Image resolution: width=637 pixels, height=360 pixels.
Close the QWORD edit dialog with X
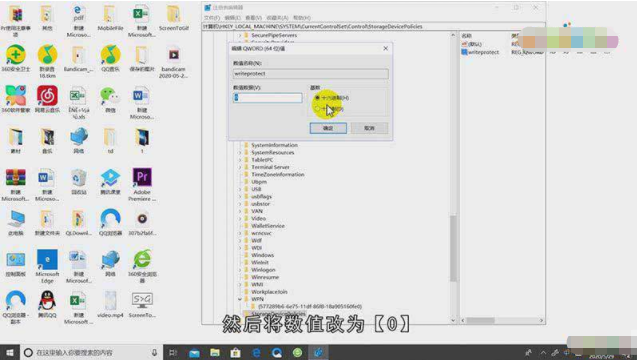[x=385, y=48]
